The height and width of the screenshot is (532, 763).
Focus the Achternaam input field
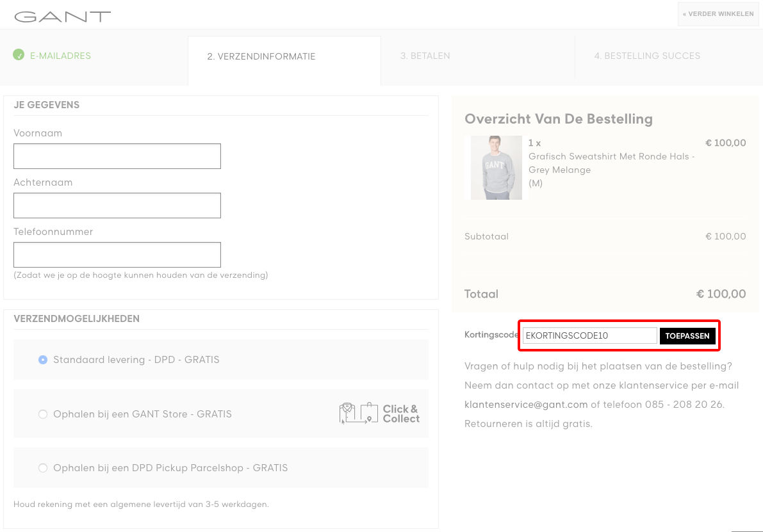coord(117,206)
